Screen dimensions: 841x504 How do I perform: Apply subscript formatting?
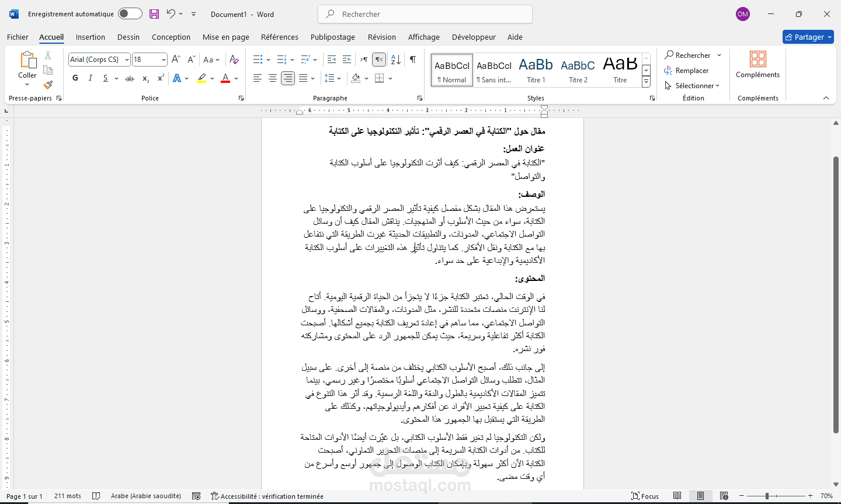tap(145, 78)
